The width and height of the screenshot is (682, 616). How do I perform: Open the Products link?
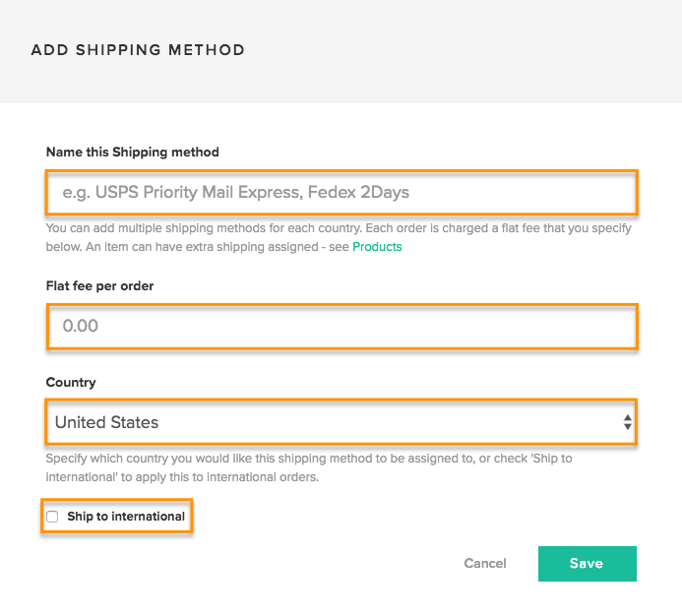coord(377,247)
